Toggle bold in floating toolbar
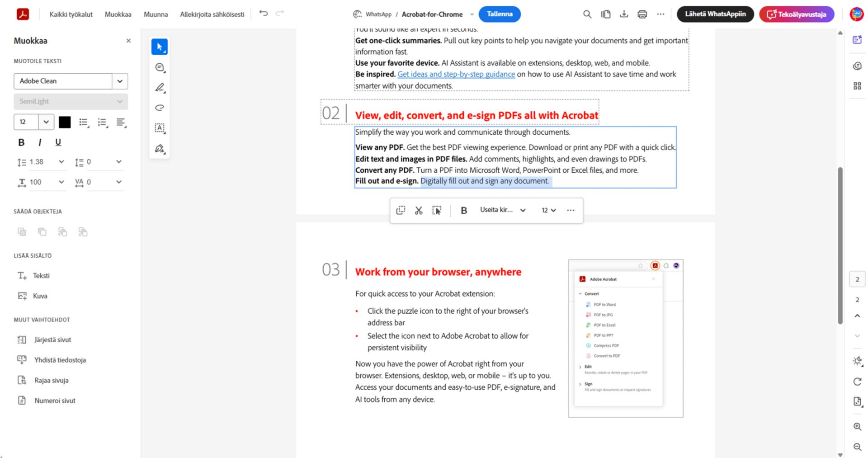This screenshot has height=458, width=868. pos(464,210)
